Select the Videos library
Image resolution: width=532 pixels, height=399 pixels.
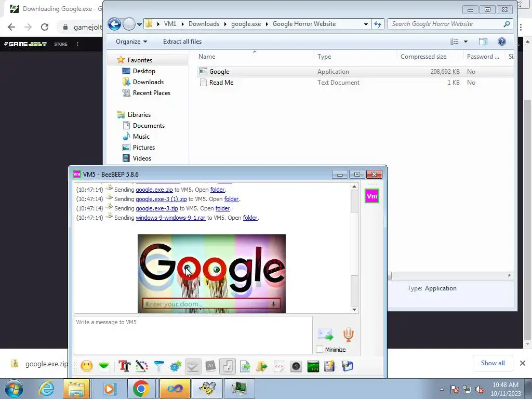coord(142,158)
